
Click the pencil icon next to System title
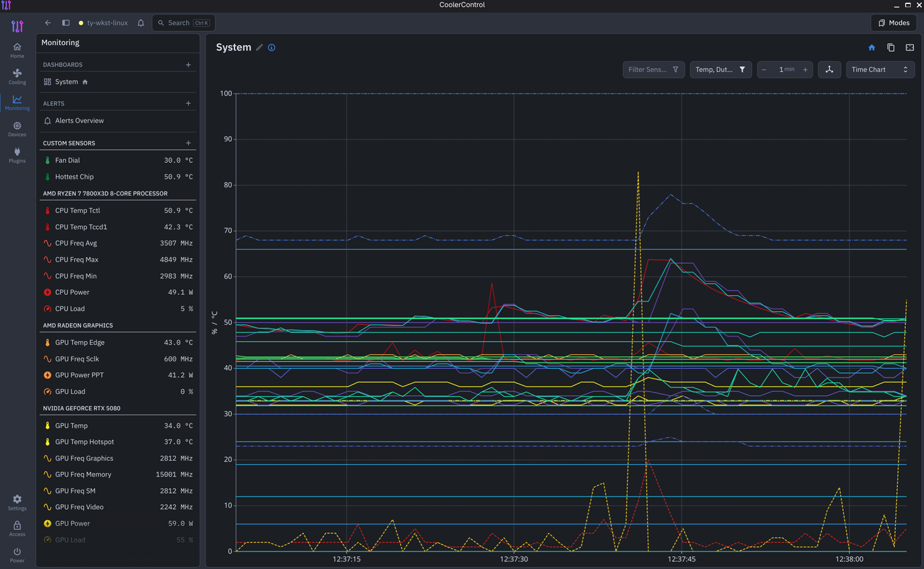point(259,47)
